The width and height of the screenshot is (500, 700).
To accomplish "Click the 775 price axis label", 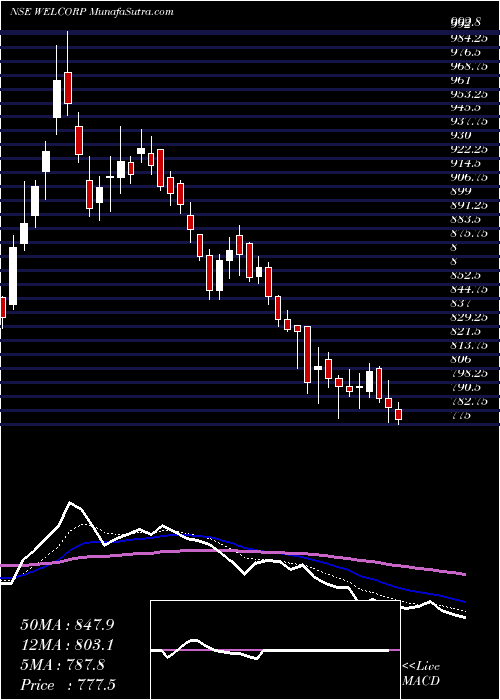I will (x=461, y=415).
